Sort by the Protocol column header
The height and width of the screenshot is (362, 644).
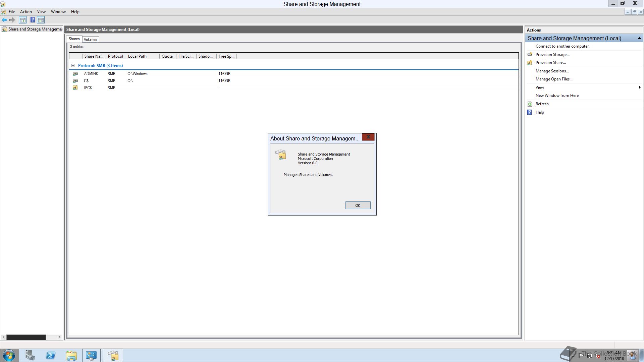(116, 56)
